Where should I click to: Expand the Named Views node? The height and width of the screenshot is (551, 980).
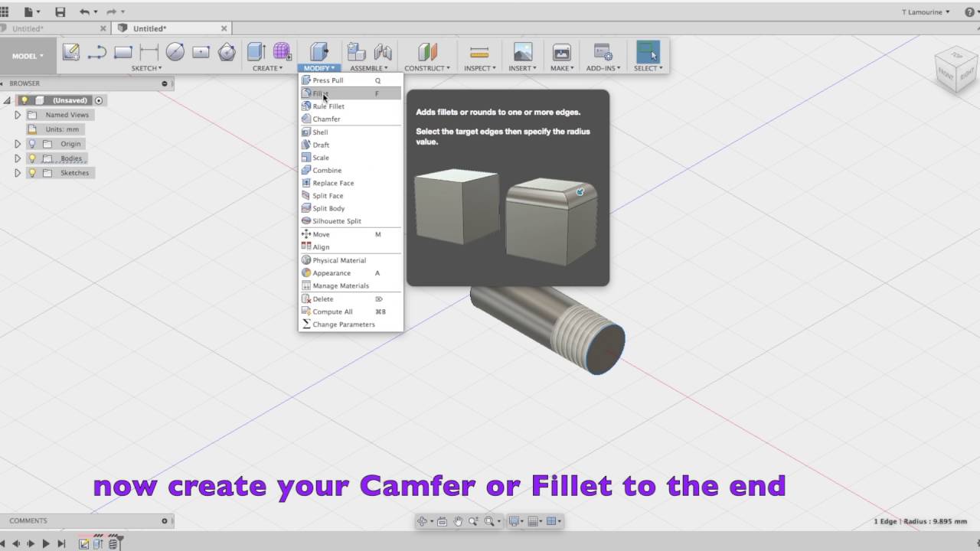point(18,115)
